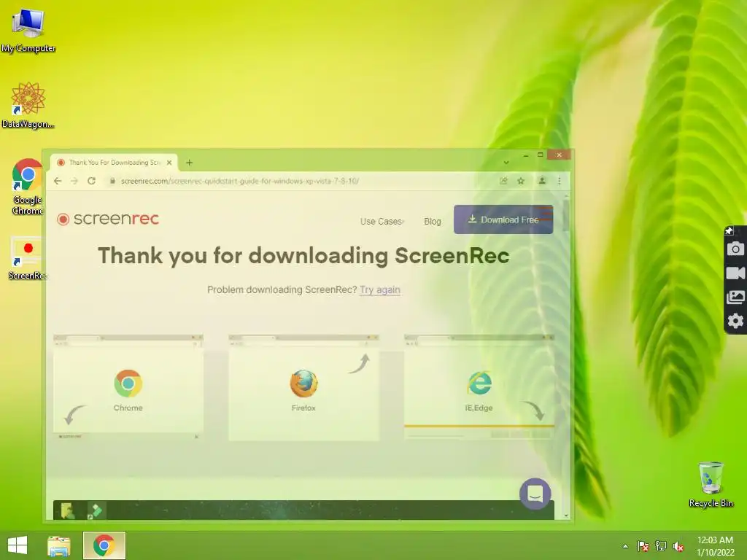This screenshot has width=747, height=560.
Task: Open ScreenRec settings gear
Action: [x=735, y=321]
